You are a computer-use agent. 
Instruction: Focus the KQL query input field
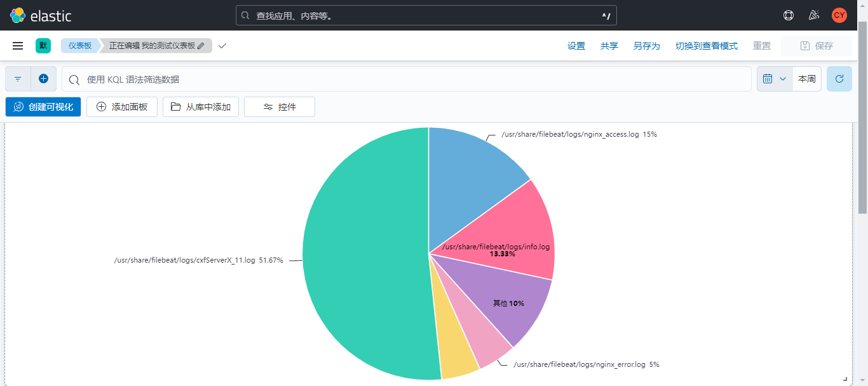click(x=407, y=79)
